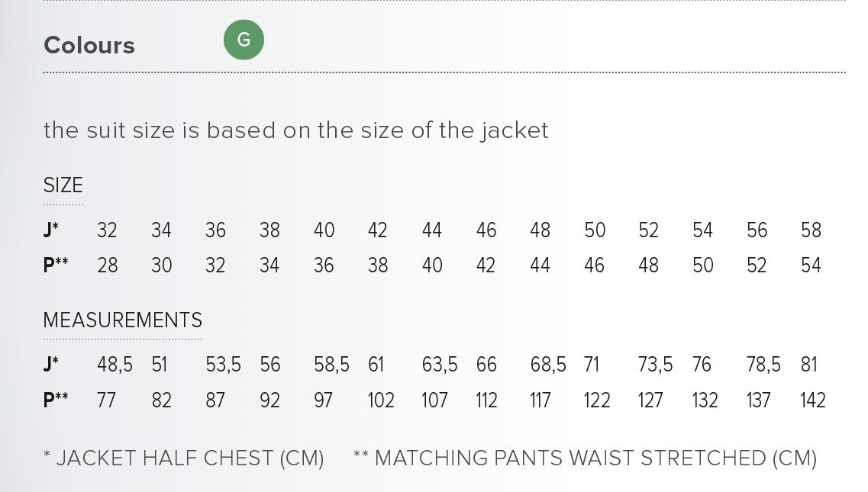
Task: Select pants size 28 in SIZE row
Action: click(108, 265)
